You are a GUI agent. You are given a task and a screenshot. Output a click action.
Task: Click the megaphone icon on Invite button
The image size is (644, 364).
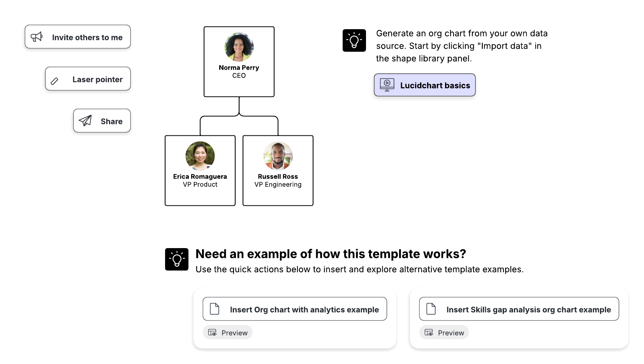pyautogui.click(x=37, y=37)
